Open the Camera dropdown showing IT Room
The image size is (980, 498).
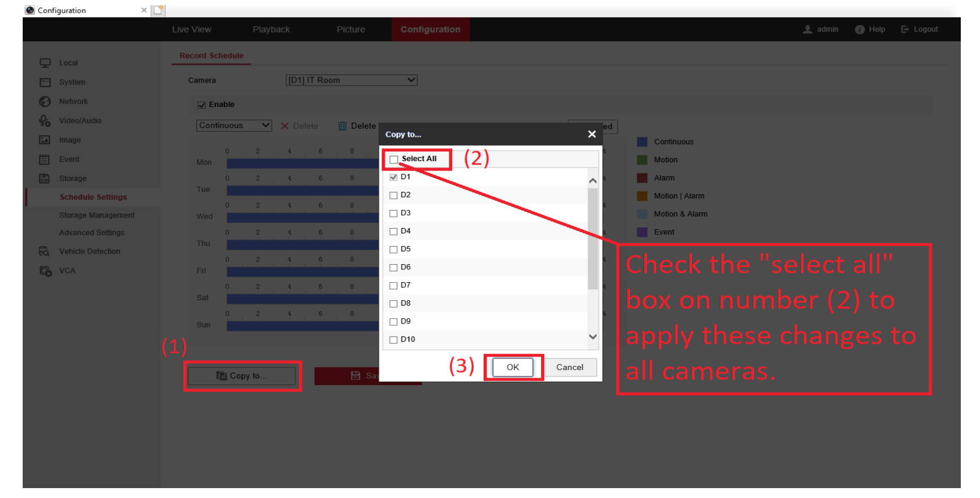point(351,80)
